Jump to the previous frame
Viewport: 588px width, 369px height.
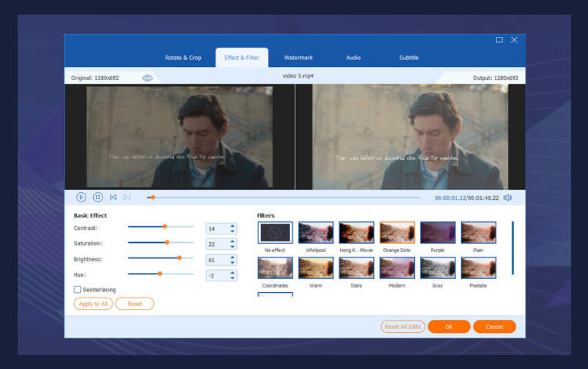113,198
